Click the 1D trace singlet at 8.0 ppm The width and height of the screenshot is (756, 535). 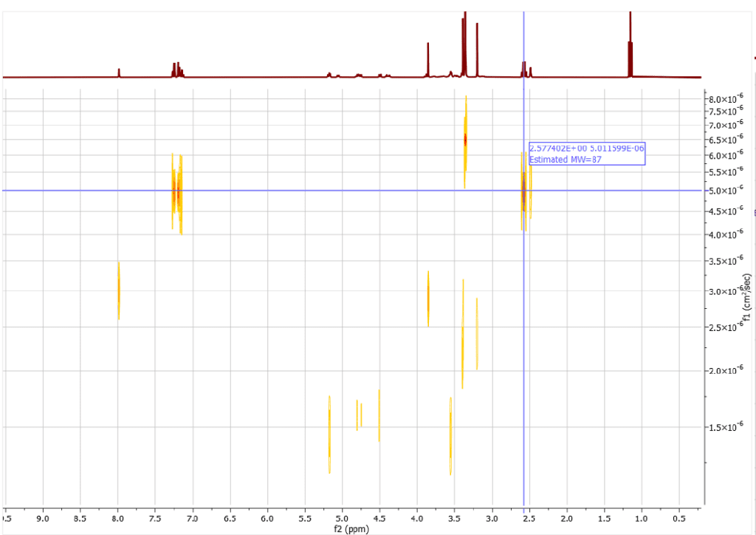119,72
